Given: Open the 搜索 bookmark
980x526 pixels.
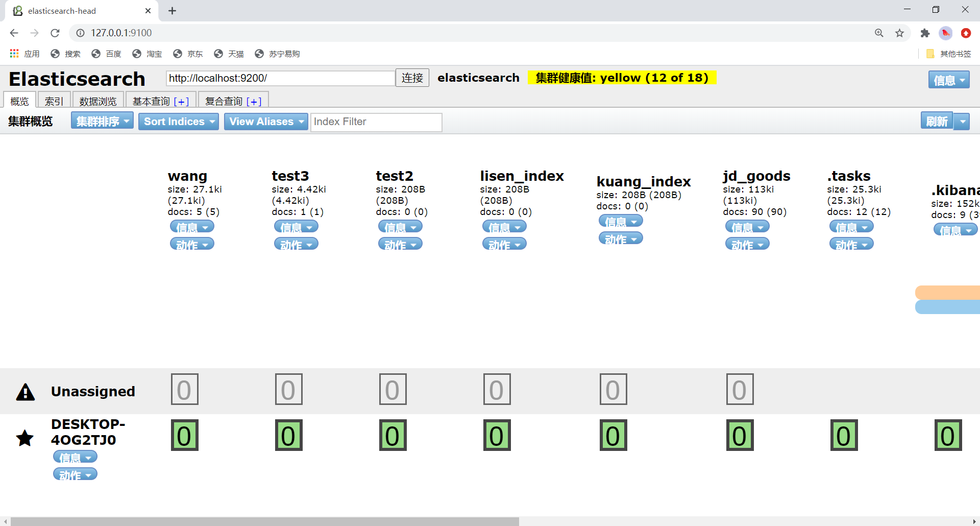Looking at the screenshot, I should click(x=66, y=54).
